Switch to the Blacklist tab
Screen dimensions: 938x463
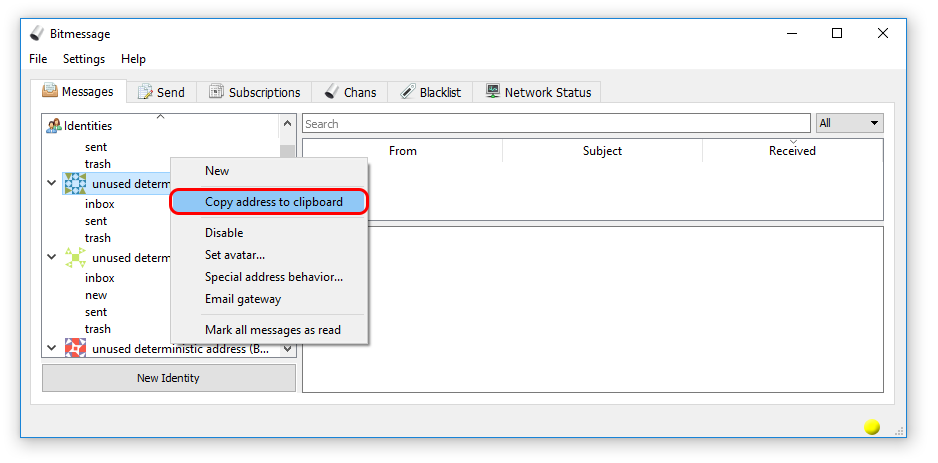[x=430, y=92]
